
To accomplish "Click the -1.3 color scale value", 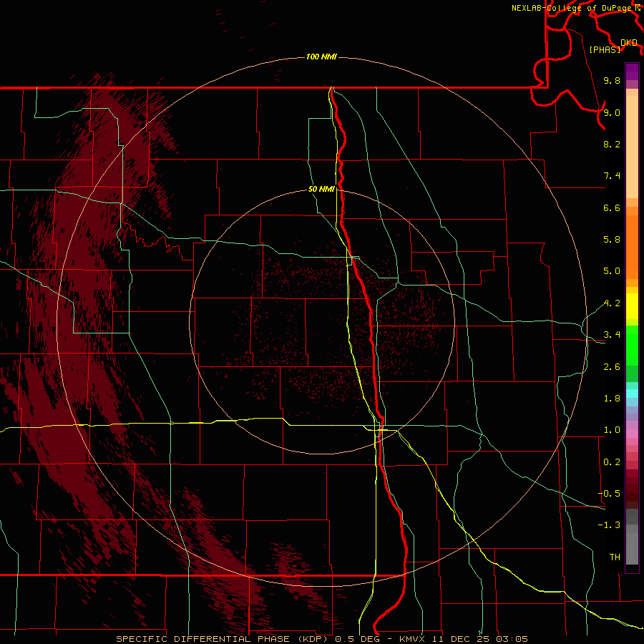I will coord(609,525).
